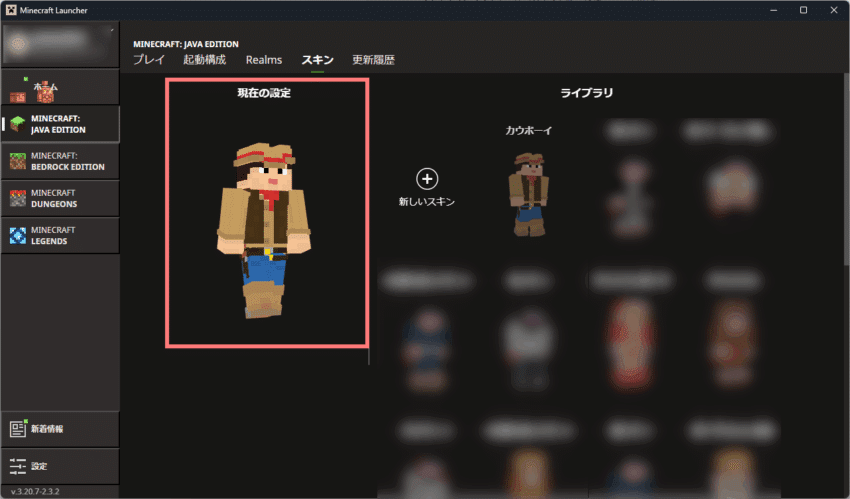View the 更新履歴 tab
Viewport: 850px width, 499px height.
(x=373, y=60)
